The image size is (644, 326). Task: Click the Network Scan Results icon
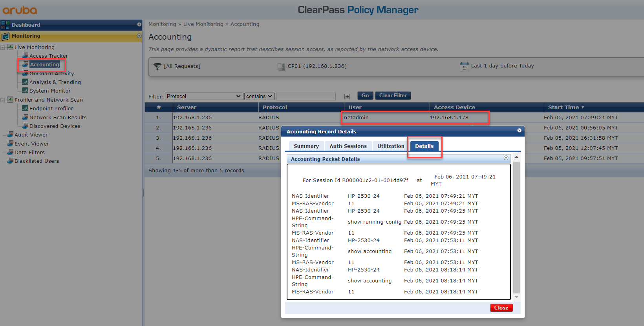(x=26, y=117)
